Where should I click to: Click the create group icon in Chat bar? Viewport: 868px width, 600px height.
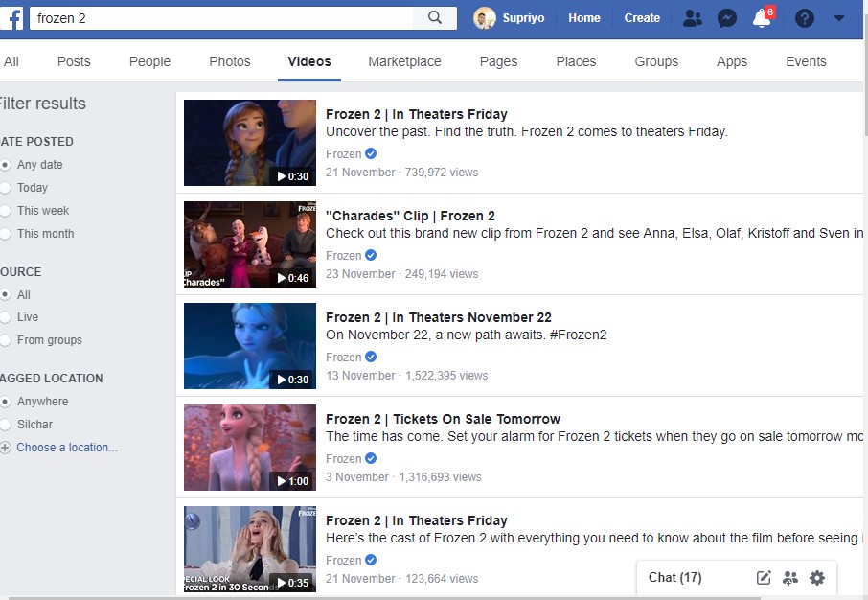790,578
